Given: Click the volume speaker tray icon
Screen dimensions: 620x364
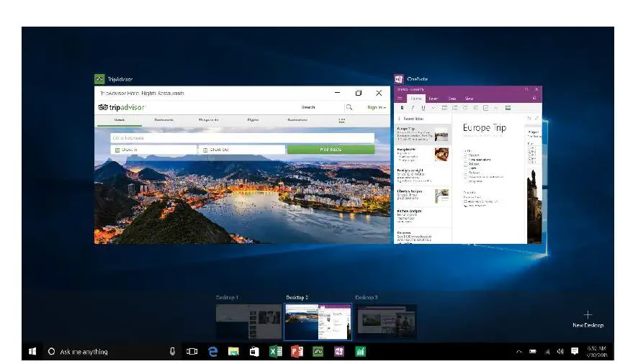Looking at the screenshot, I should point(560,351).
